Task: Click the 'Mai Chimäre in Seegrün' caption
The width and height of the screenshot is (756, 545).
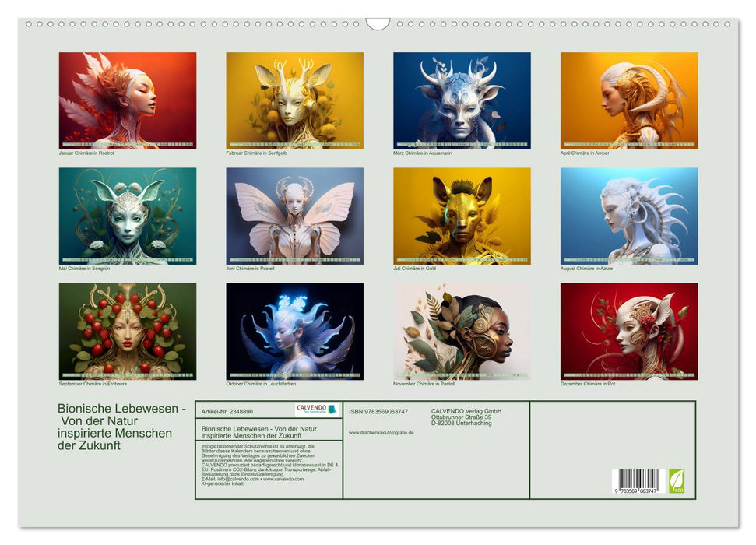Action: tap(84, 269)
